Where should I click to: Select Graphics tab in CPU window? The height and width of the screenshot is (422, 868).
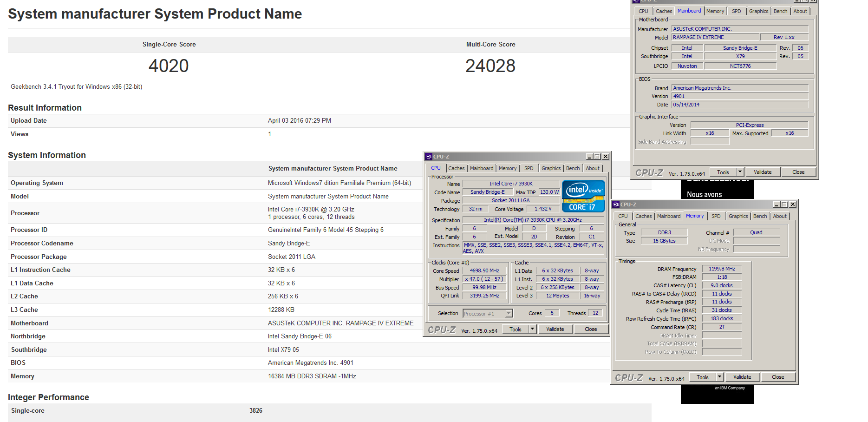click(x=551, y=168)
